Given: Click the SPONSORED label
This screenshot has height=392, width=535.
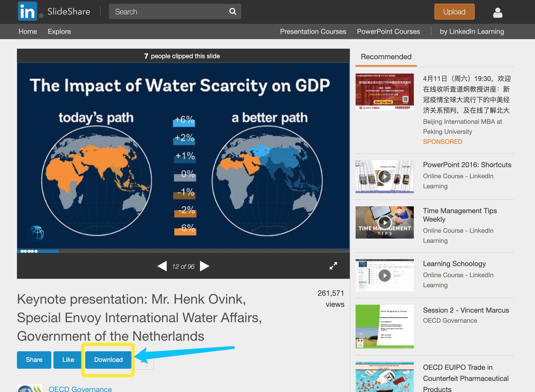Looking at the screenshot, I should 442,142.
